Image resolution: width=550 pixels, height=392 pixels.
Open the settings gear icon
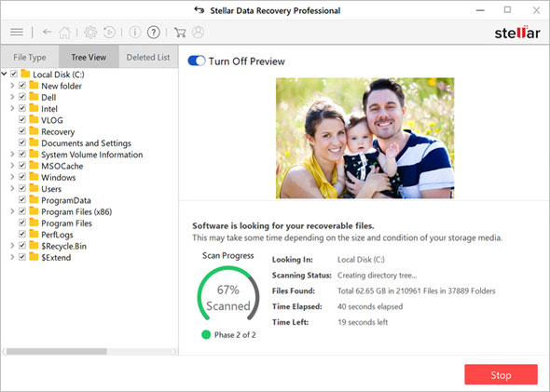click(90, 33)
